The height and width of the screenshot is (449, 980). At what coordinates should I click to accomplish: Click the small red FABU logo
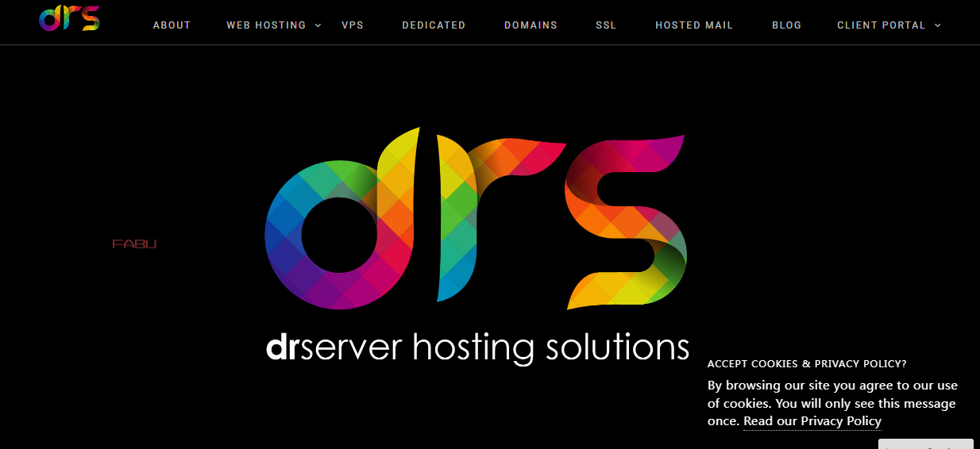tap(134, 244)
